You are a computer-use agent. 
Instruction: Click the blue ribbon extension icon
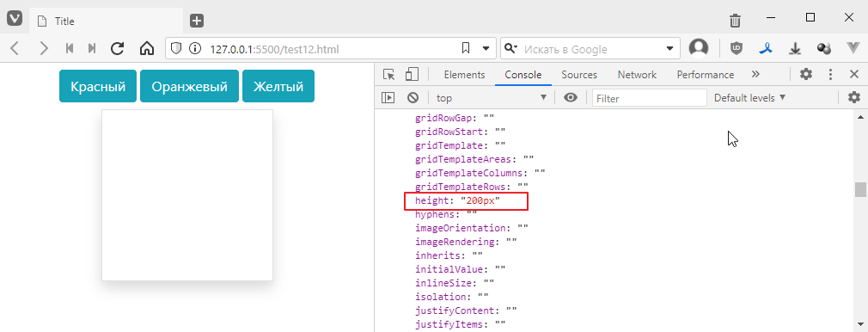pos(766,49)
